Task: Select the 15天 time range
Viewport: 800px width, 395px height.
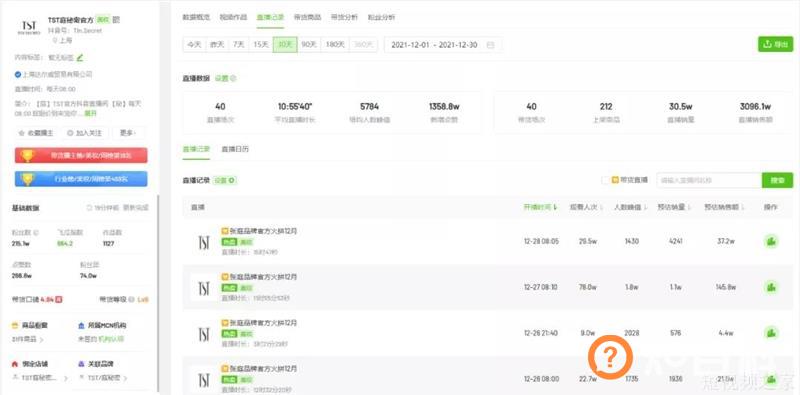Action: 261,45
